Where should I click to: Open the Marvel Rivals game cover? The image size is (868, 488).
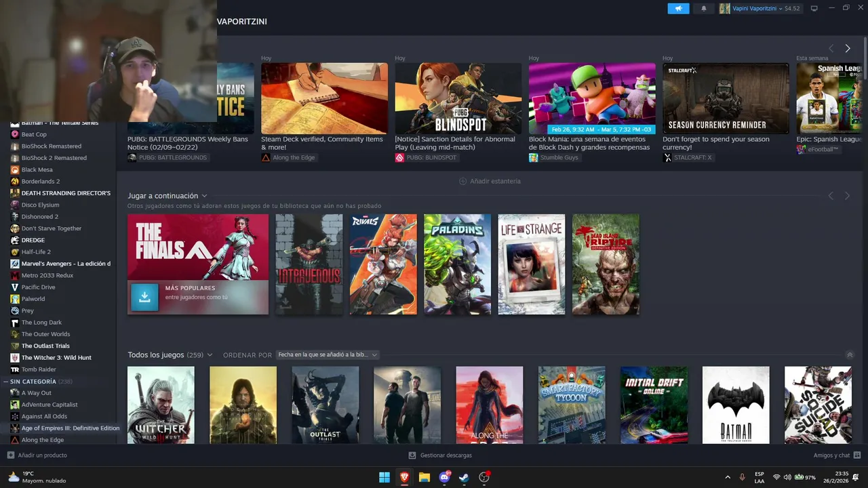pyautogui.click(x=383, y=264)
